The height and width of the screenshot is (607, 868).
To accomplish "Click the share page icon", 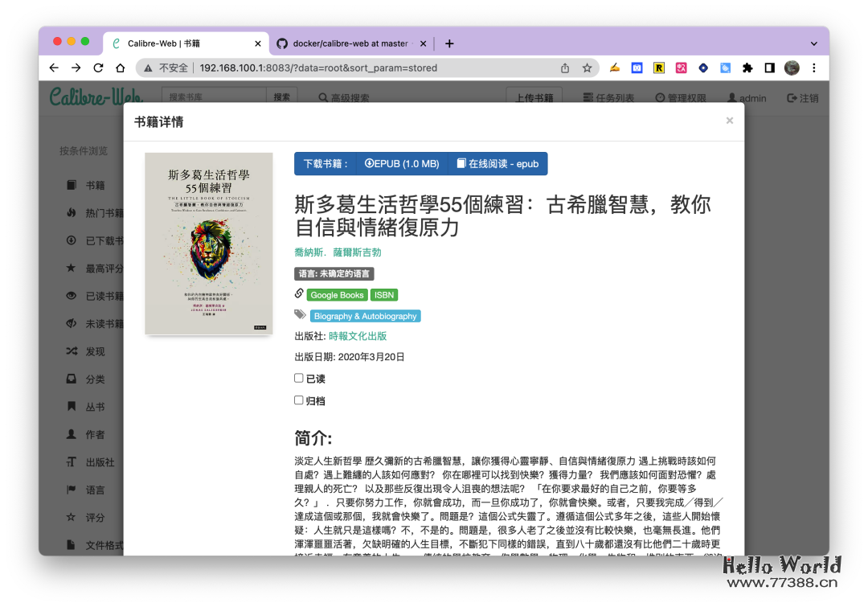I will tap(565, 68).
